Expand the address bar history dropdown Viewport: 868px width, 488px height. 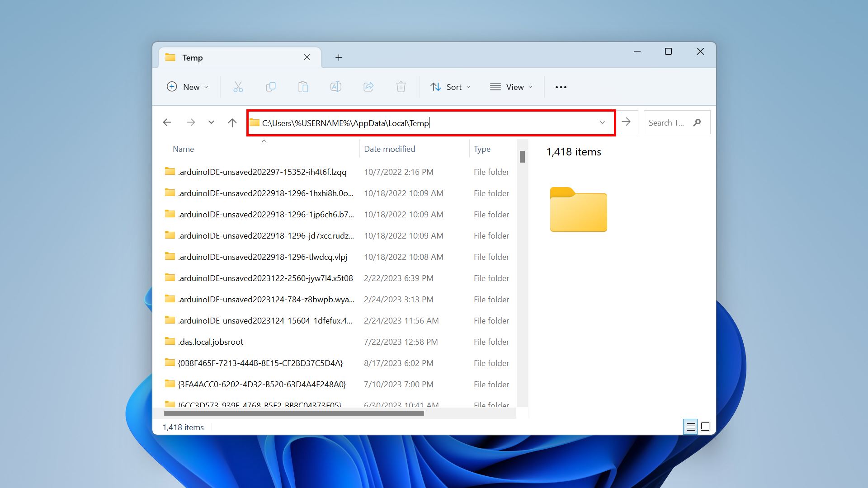tap(602, 122)
